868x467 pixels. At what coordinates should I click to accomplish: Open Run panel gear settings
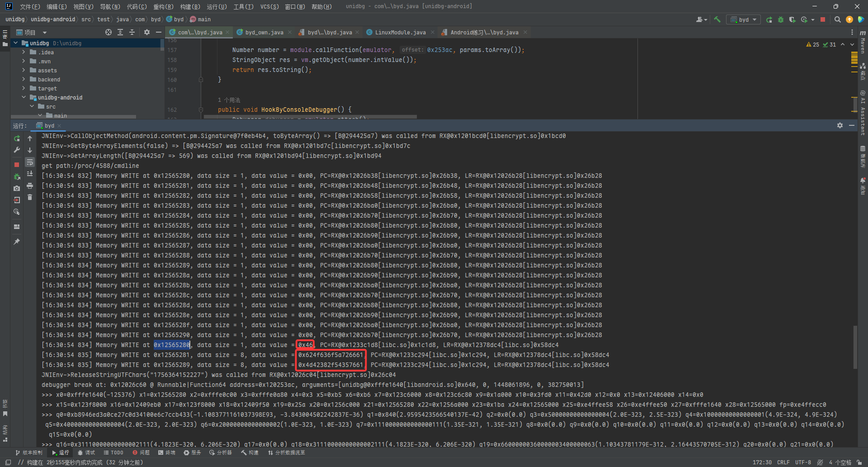[840, 125]
